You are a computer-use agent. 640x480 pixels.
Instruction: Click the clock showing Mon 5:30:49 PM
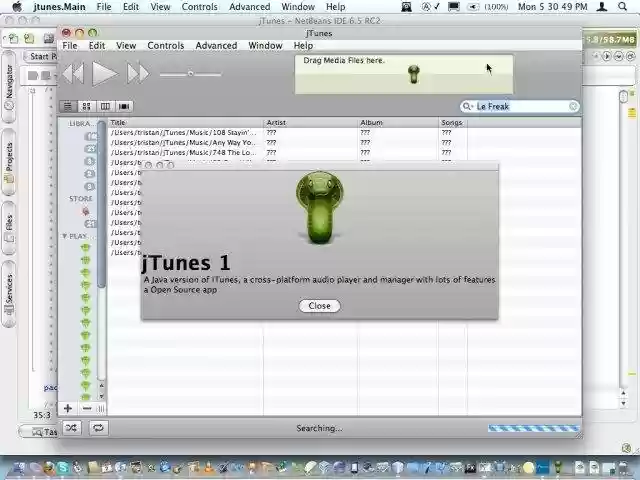[x=553, y=7]
